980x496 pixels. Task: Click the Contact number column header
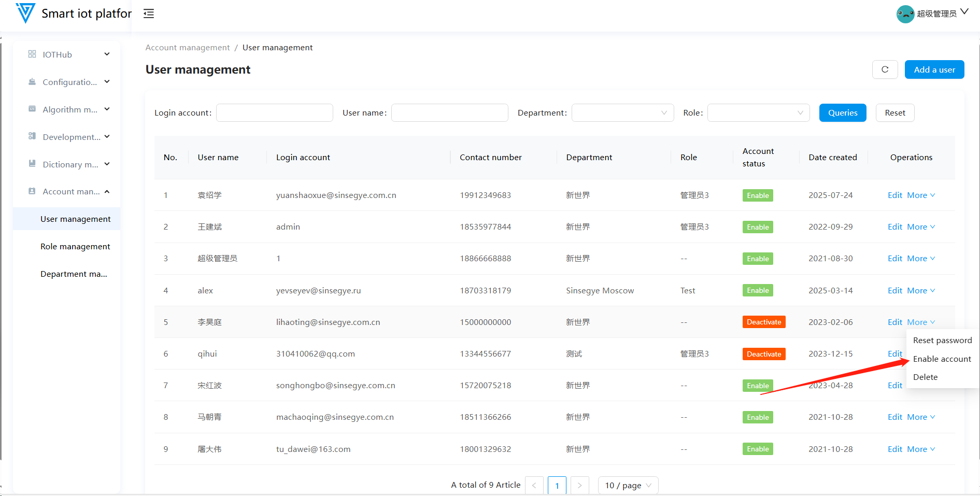point(491,158)
